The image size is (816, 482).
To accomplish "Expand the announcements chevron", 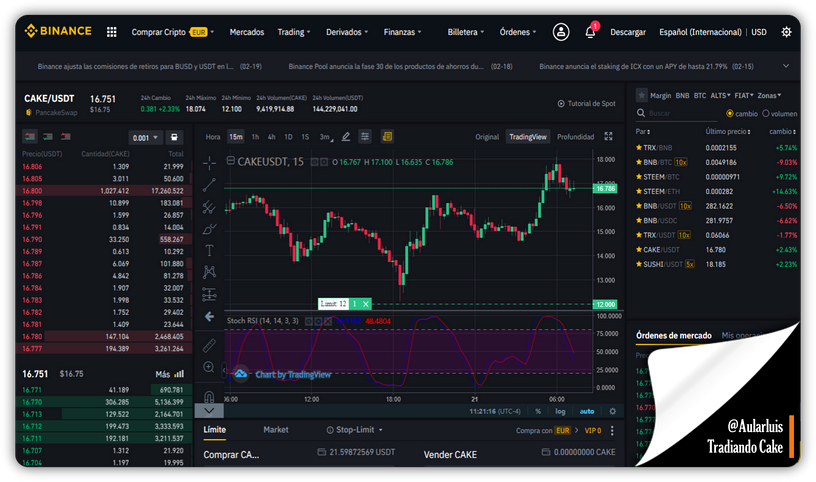I will pos(786,66).
